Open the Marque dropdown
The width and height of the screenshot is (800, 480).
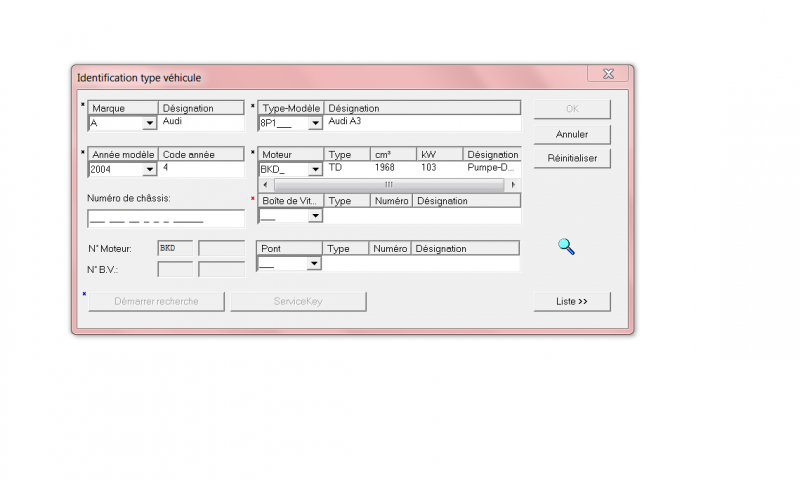(149, 124)
